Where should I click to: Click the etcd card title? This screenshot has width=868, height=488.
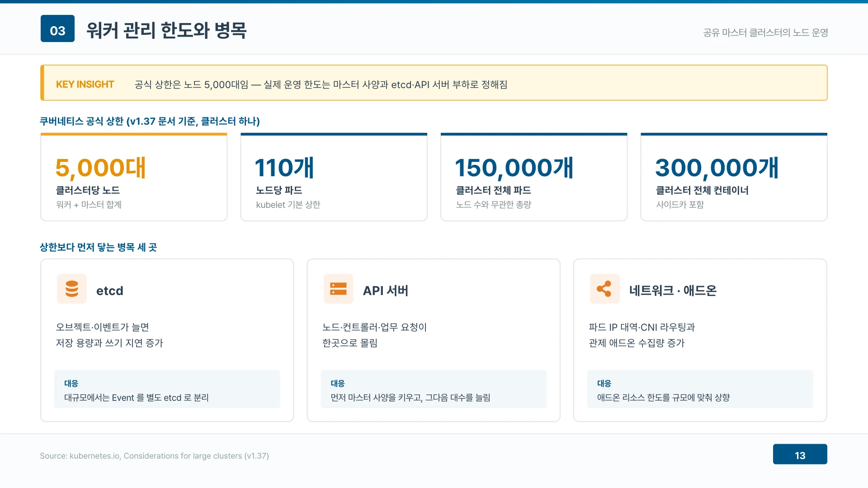[110, 291]
